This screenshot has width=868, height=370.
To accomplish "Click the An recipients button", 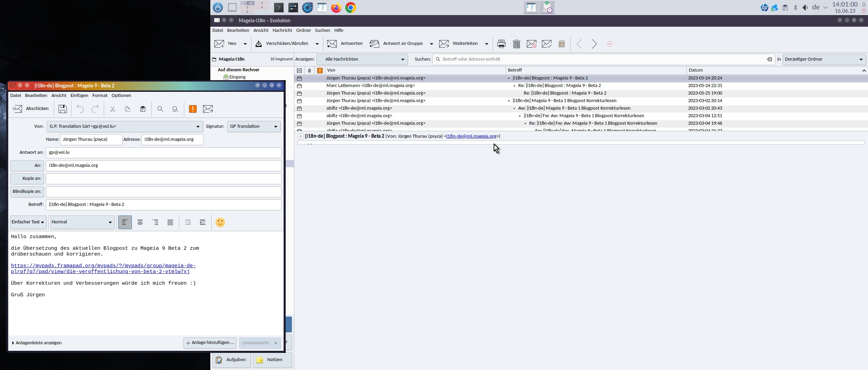I will [27, 165].
